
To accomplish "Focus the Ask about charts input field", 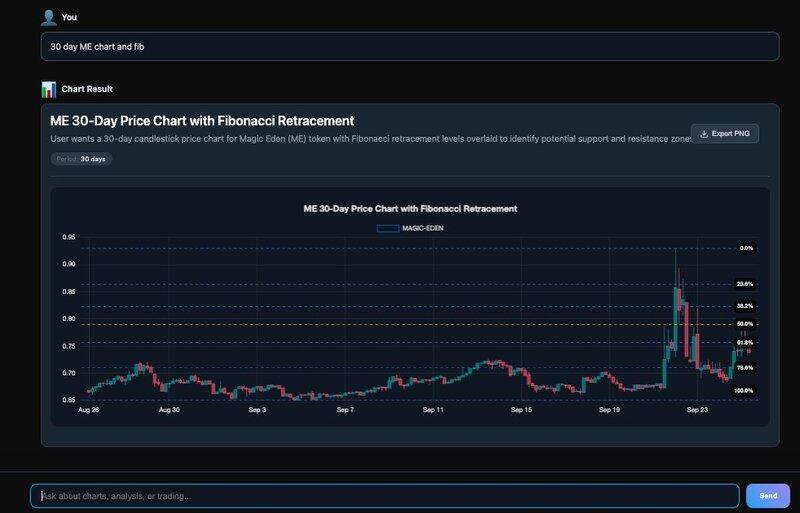I will (x=385, y=496).
